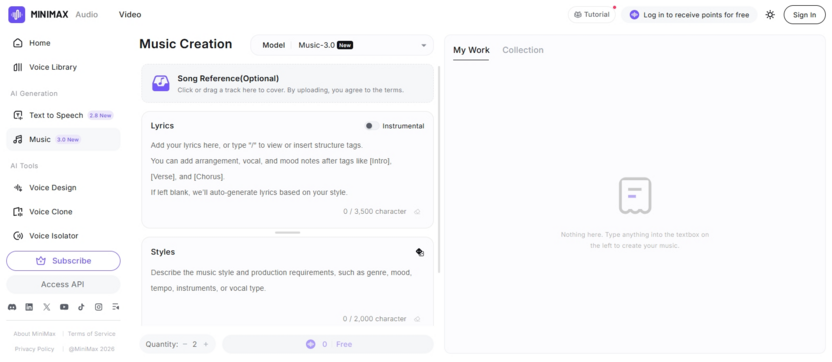Open the X (Twitter) social icon
The image size is (832, 362).
pos(47,307)
